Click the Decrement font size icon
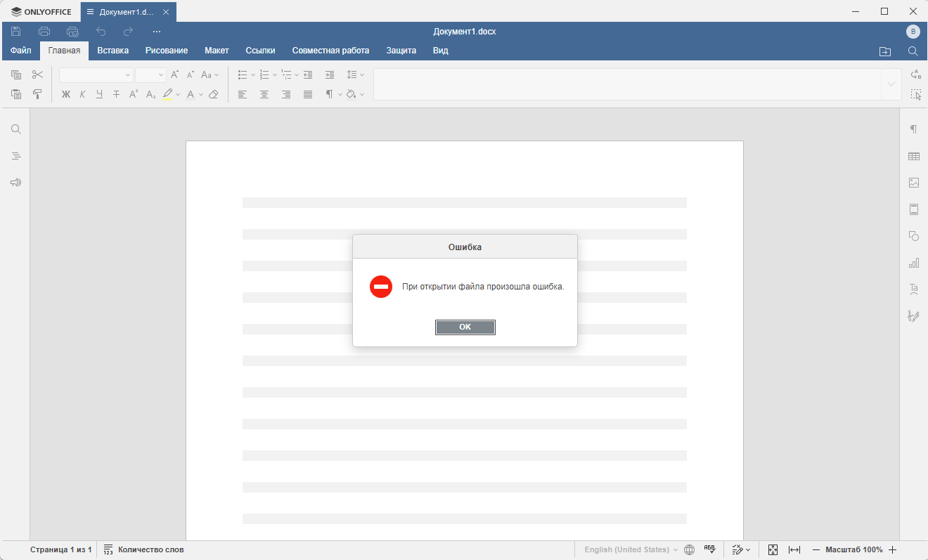 click(190, 74)
